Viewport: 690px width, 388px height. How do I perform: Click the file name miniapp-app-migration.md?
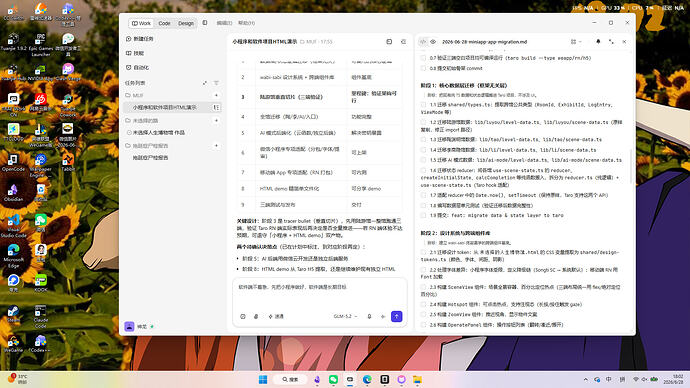click(484, 42)
